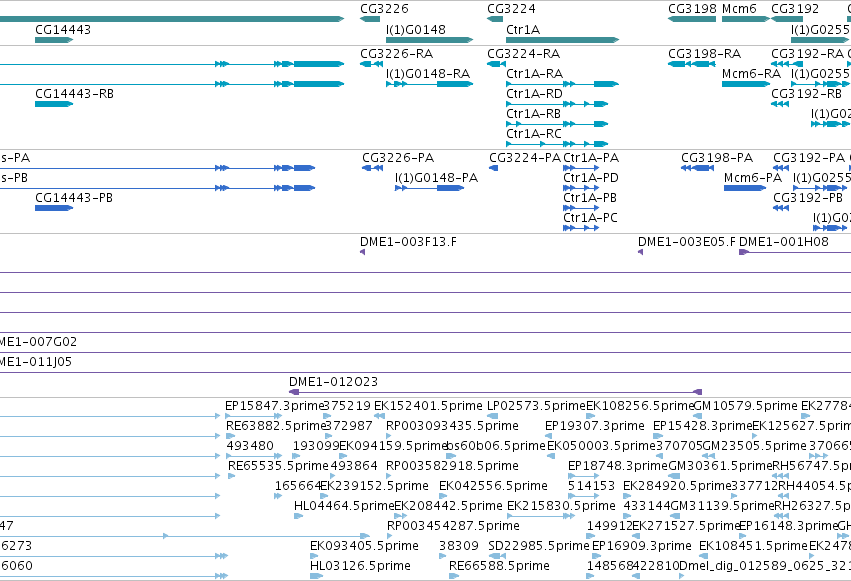Click EST RP003582918.5prime
Screen dimensions: 851x581
coord(389,476)
